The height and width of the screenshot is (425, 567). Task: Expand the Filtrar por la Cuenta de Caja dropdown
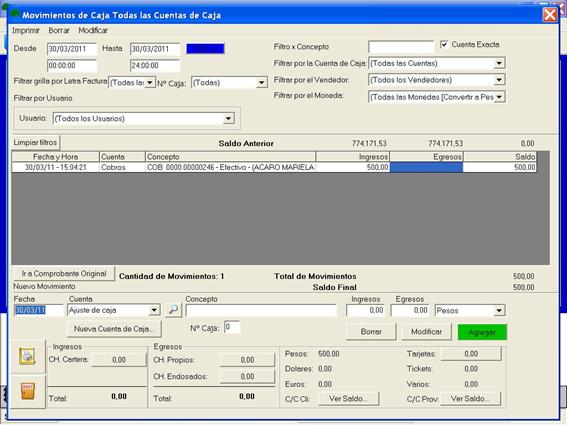(499, 63)
